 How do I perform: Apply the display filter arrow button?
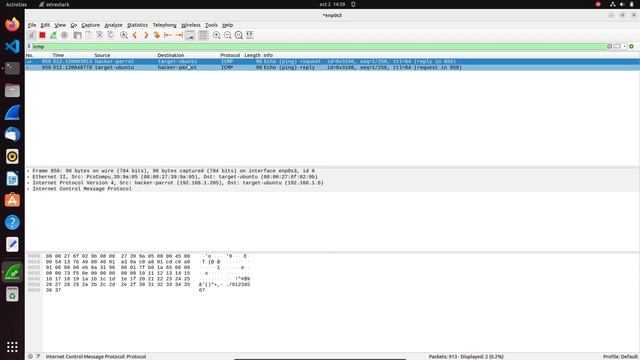coord(617,47)
